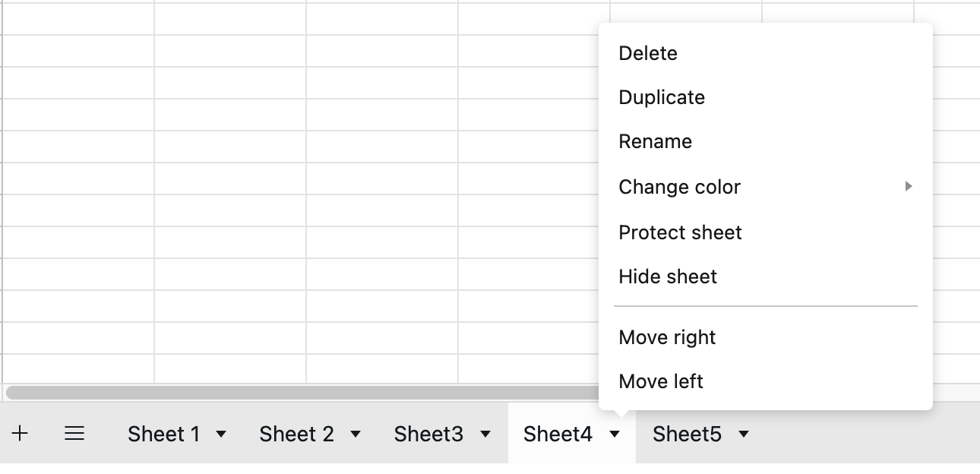This screenshot has height=474, width=980.
Task: Open the Sheet 1 tab dropdown arrow
Action: click(221, 434)
